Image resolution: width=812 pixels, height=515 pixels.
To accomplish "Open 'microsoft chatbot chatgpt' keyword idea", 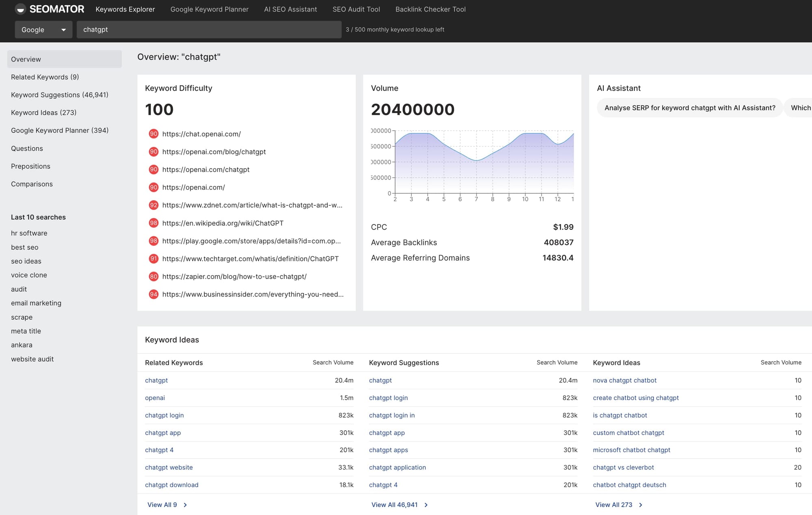I will coord(631,450).
